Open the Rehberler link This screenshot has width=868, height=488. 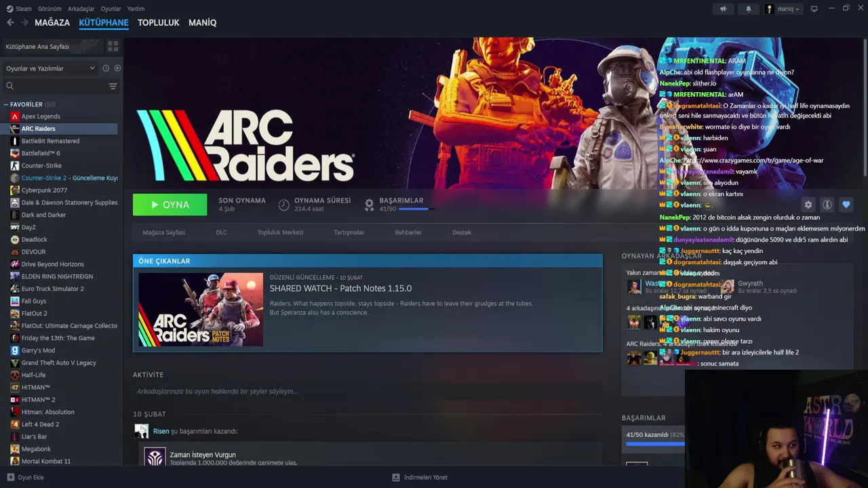[x=408, y=232]
